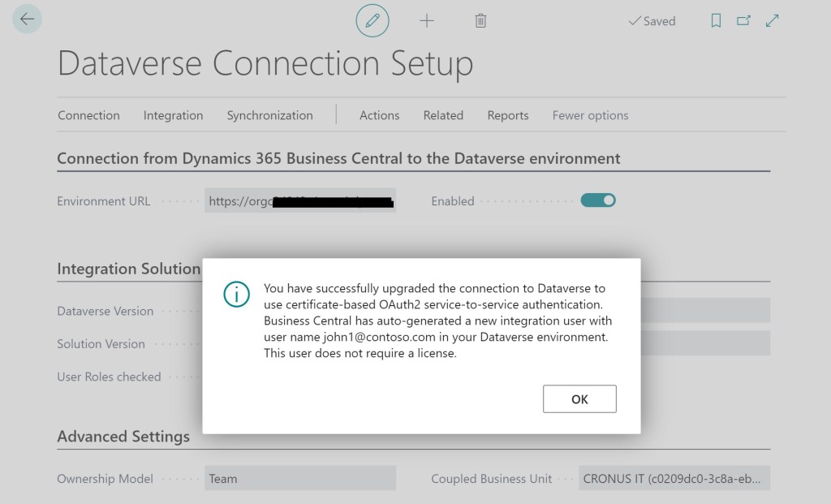Click the trash delete icon

[480, 21]
